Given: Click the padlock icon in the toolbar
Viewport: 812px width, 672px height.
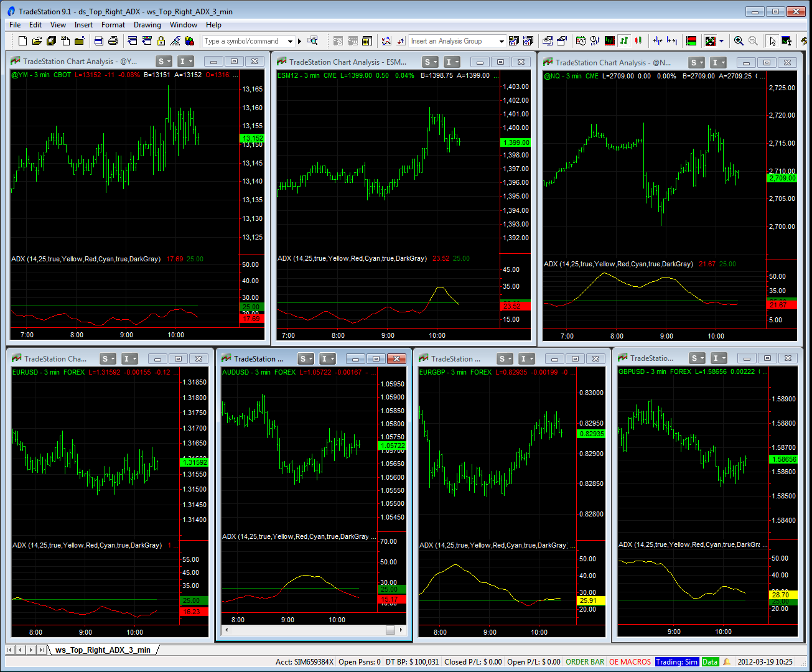Looking at the screenshot, I should tap(161, 41).
